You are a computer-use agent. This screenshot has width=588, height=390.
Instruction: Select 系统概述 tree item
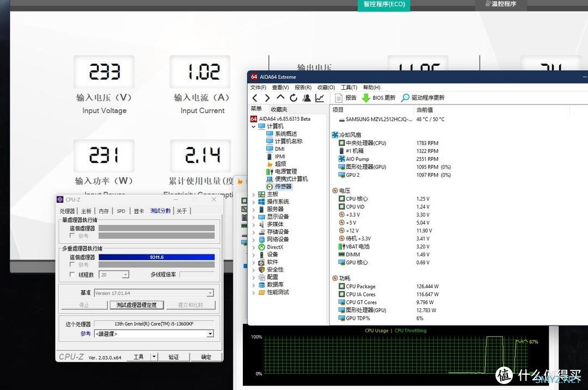tap(281, 134)
